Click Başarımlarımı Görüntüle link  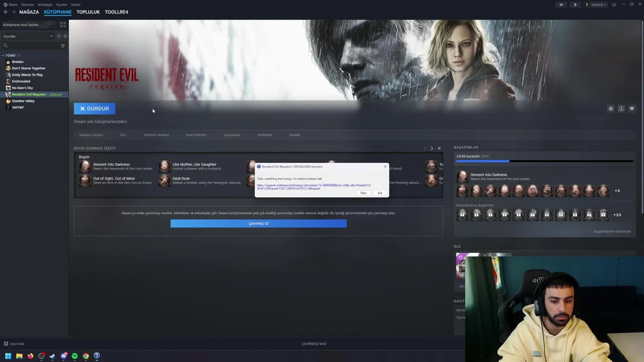click(612, 231)
